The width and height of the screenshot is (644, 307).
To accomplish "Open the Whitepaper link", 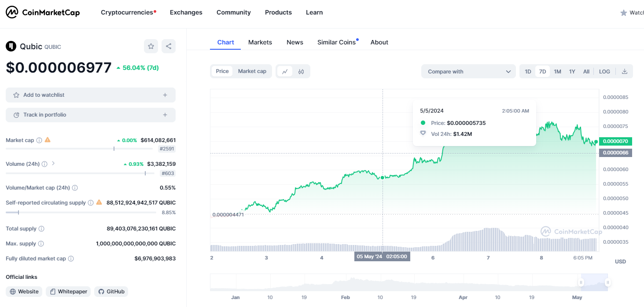I will (69, 292).
